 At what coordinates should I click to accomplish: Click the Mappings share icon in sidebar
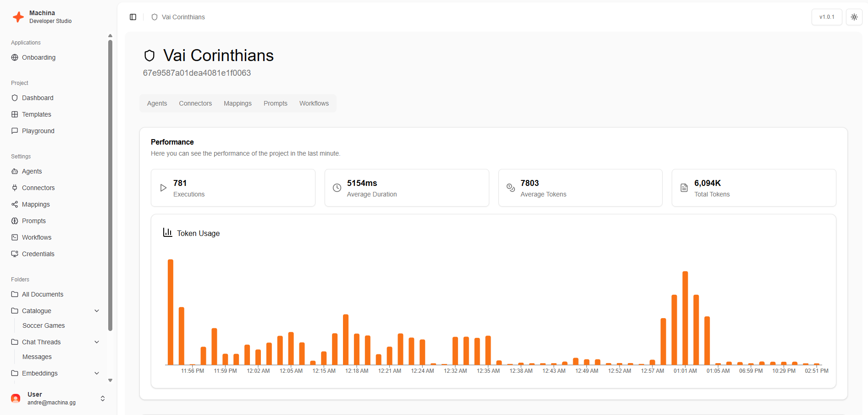pyautogui.click(x=15, y=204)
